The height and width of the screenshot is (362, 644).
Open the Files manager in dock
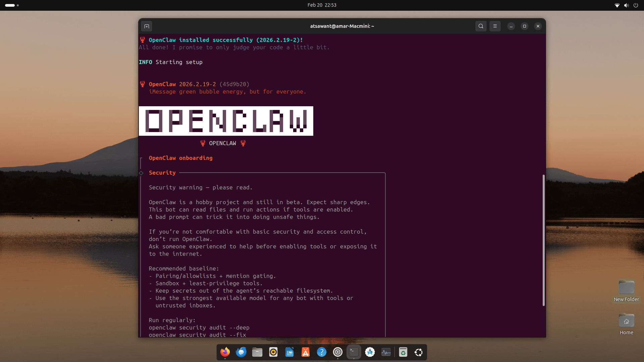[257, 352]
